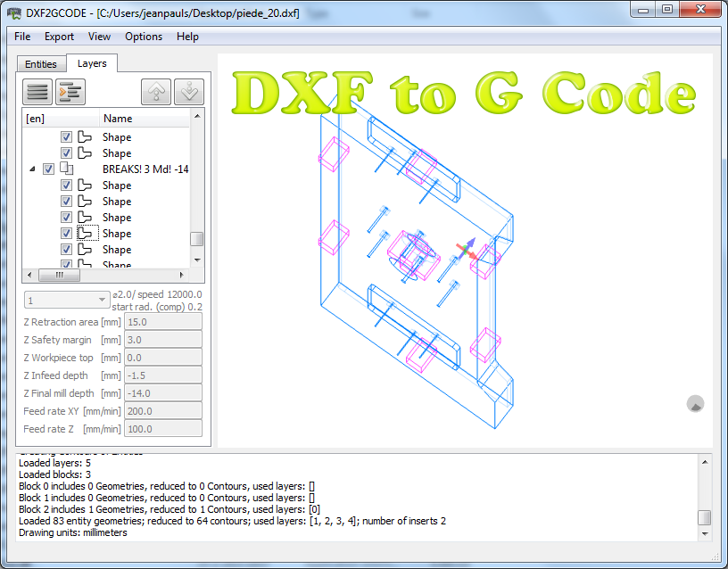728x569 pixels.
Task: Click the Feed rate XY input field
Action: click(x=162, y=410)
